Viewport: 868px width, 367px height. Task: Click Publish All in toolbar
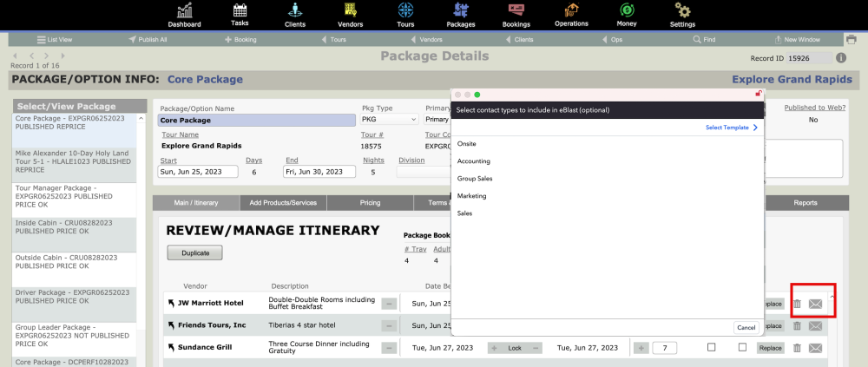148,39
